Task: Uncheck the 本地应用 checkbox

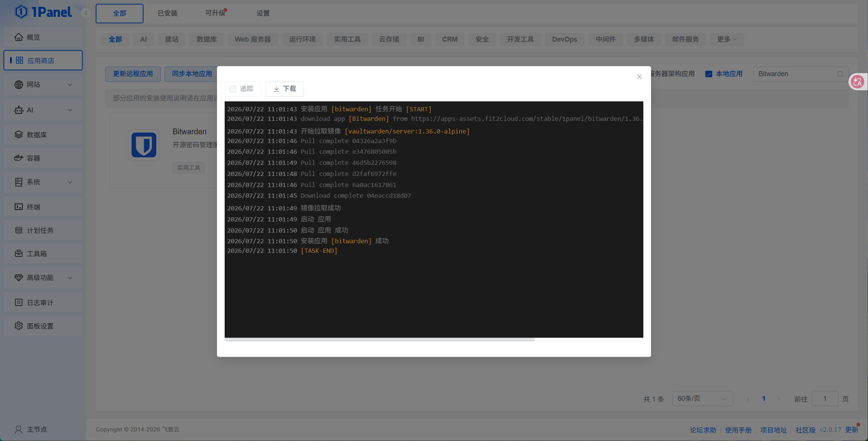Action: [x=709, y=74]
